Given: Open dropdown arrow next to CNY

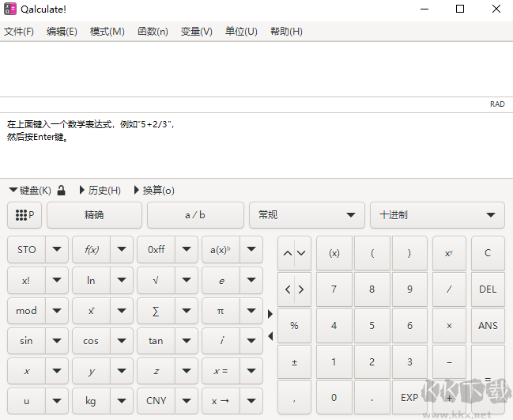Looking at the screenshot, I should click(x=187, y=401).
